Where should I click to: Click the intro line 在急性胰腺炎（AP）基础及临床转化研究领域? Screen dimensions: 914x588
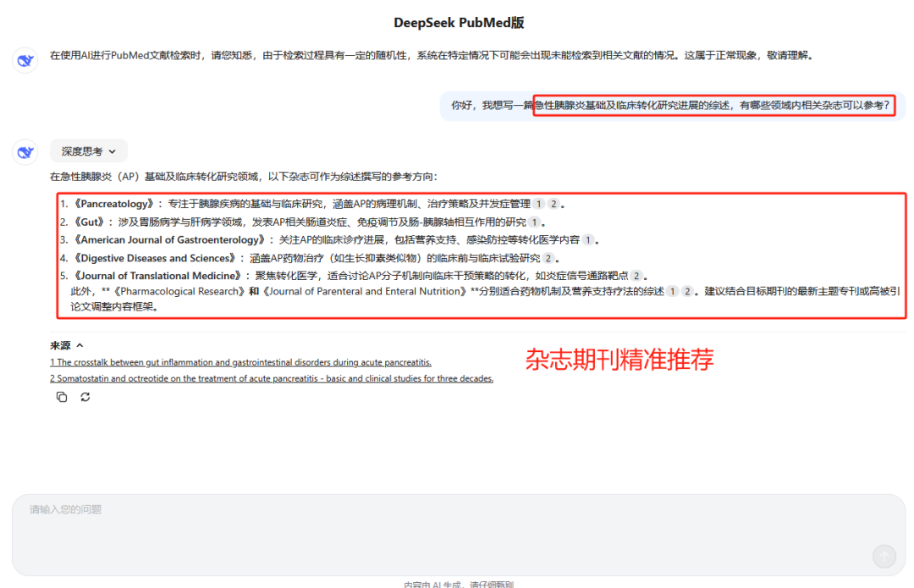tap(243, 177)
